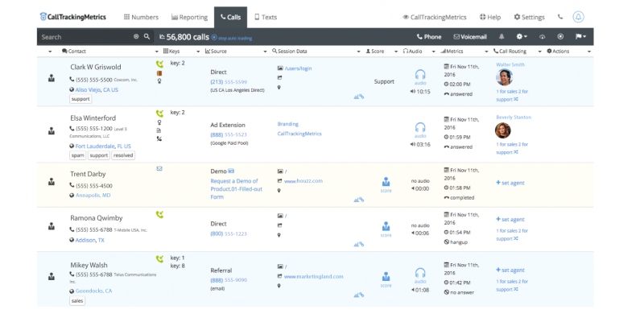
Task: Expand the Session Data column dropdown arrow
Action: (x=358, y=52)
